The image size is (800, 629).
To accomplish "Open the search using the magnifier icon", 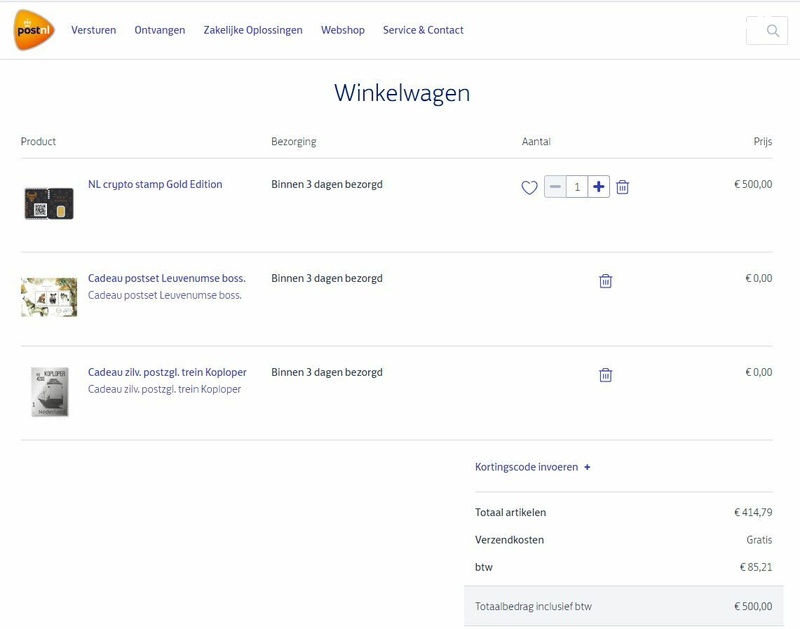I will pos(770,31).
